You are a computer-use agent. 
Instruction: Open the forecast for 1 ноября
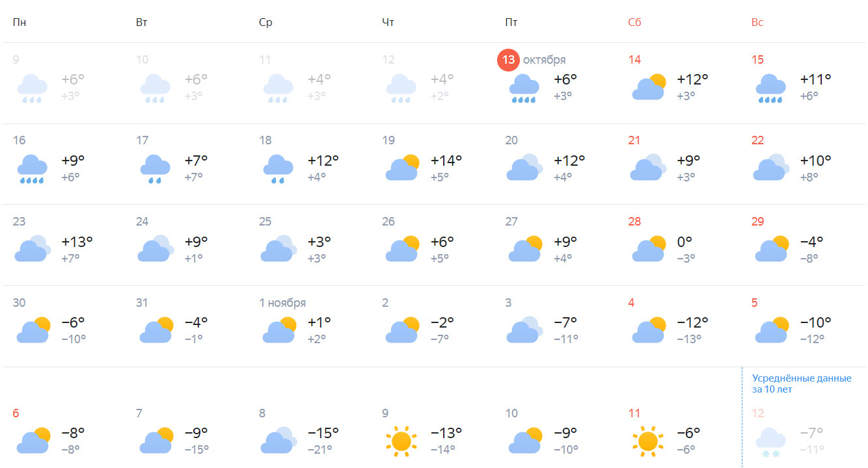[282, 303]
